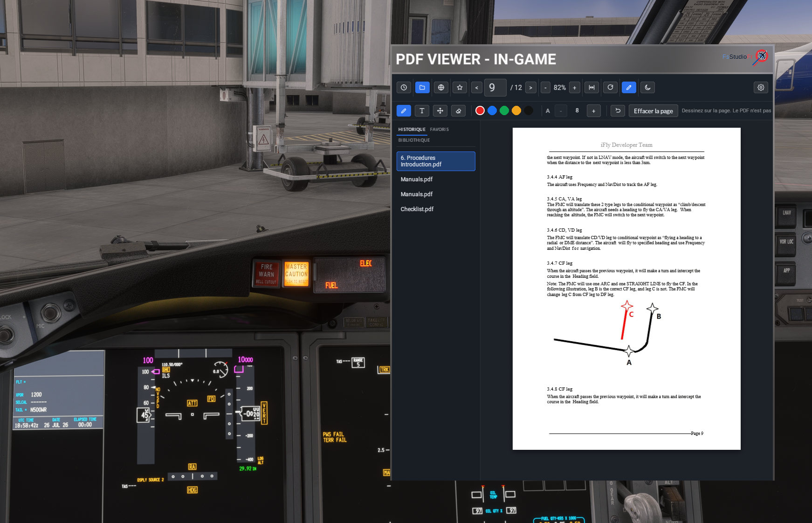Select the draw pencil tool
Viewport: 812px width, 523px height.
(x=404, y=111)
